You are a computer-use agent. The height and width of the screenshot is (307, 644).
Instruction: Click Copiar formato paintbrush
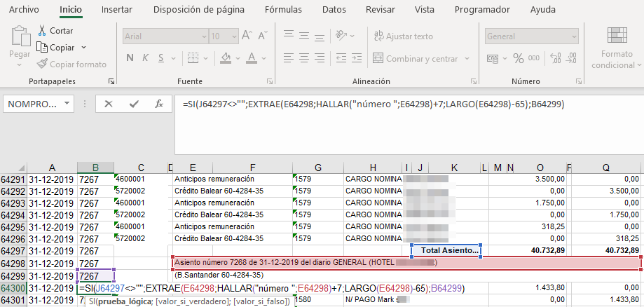[71, 64]
